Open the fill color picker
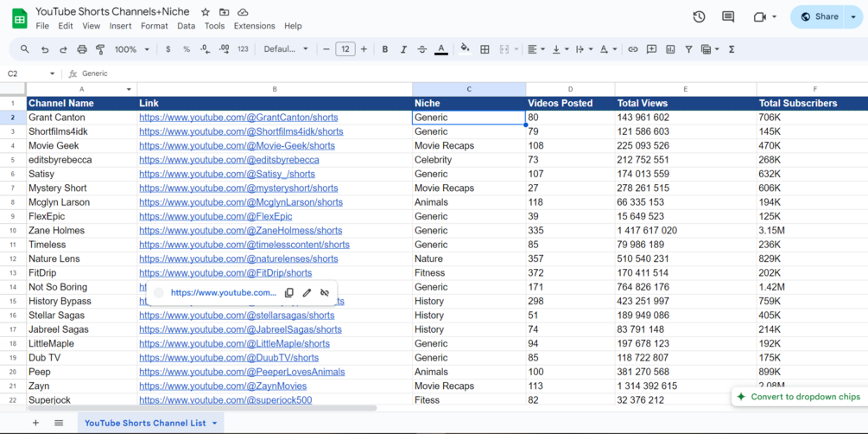The width and height of the screenshot is (868, 434). pos(466,48)
